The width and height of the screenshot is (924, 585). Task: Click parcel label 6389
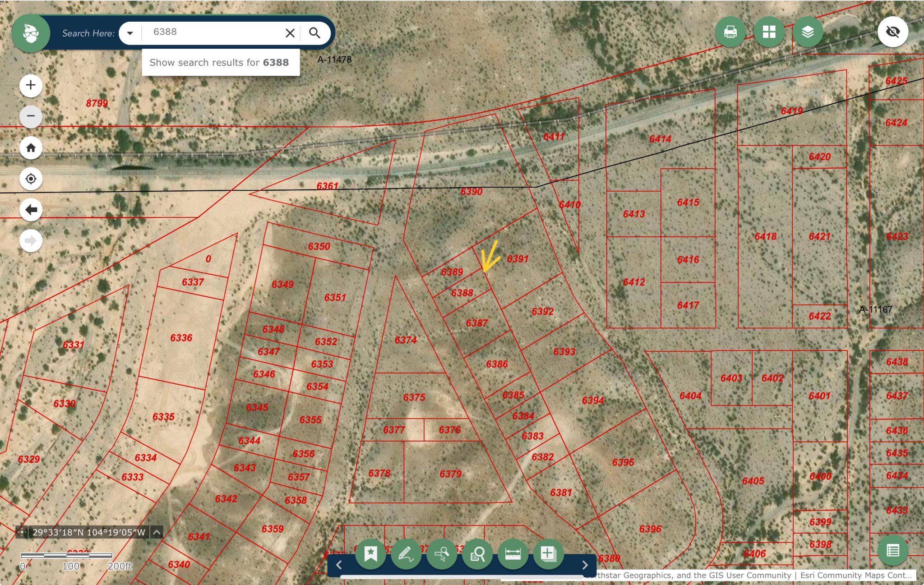pos(452,272)
